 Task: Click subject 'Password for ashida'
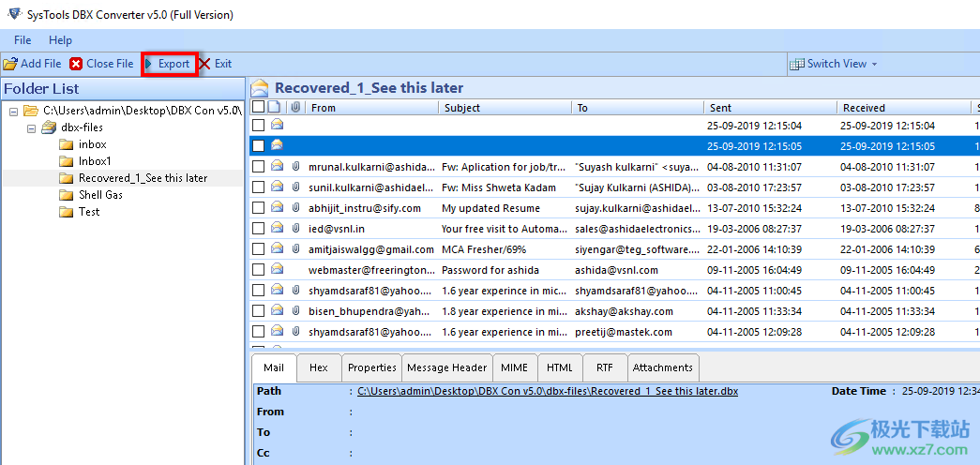point(490,270)
